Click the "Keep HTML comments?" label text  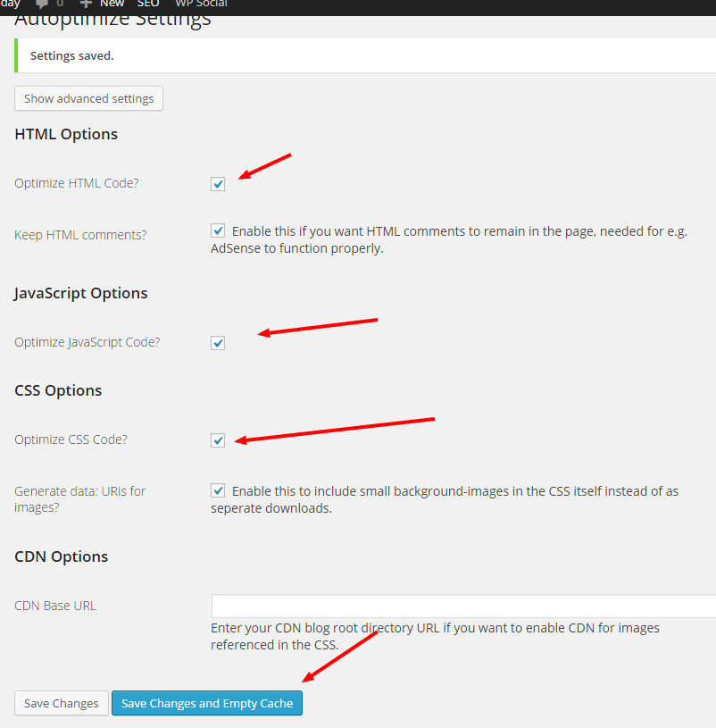(x=80, y=235)
